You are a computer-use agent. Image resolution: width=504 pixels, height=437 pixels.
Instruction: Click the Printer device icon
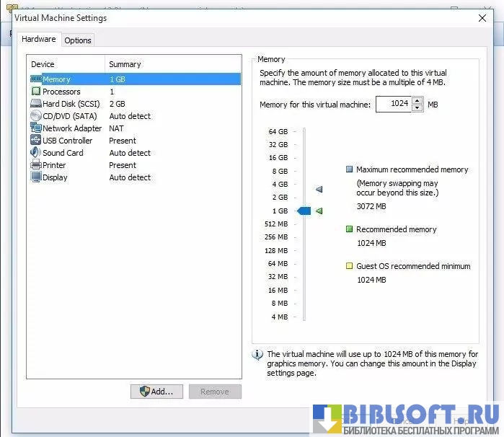point(36,165)
